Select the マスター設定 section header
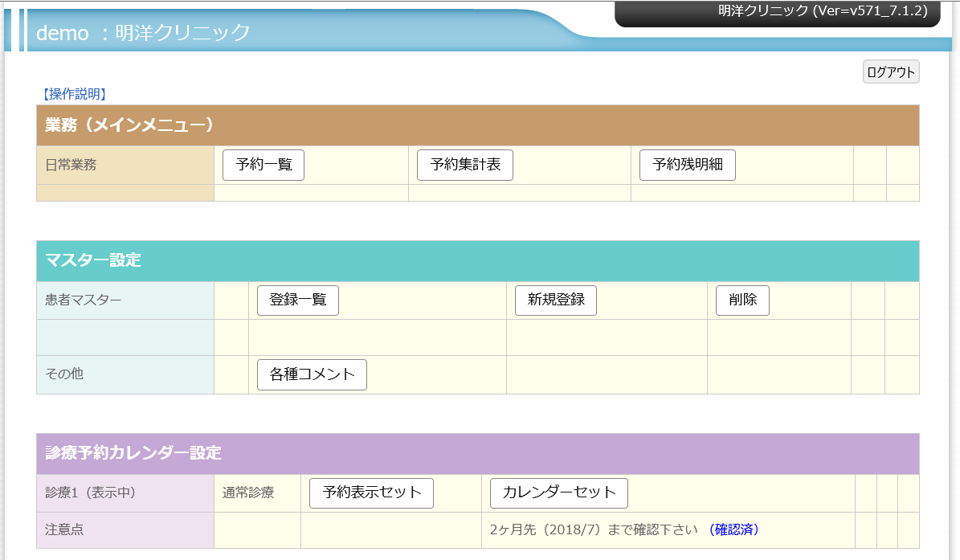Image resolution: width=960 pixels, height=560 pixels. [x=93, y=260]
